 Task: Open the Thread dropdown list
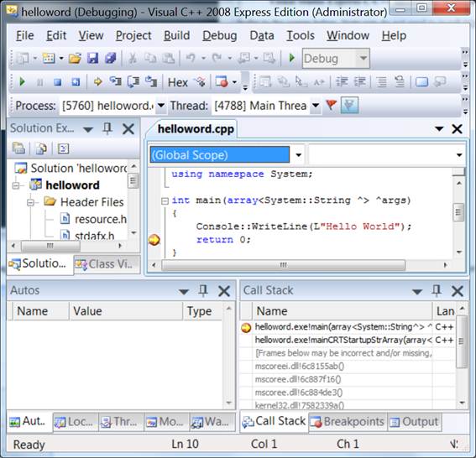click(x=316, y=106)
